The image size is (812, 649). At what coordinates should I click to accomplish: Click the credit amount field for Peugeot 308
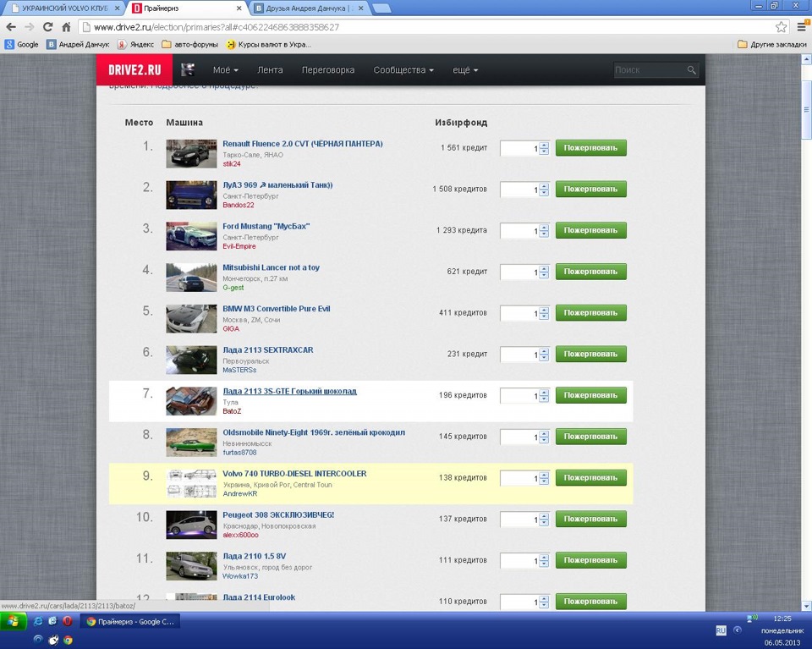tap(519, 520)
